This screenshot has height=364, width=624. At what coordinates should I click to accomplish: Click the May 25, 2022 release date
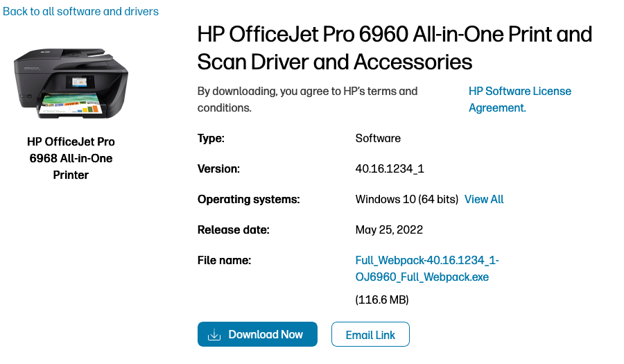(x=389, y=229)
